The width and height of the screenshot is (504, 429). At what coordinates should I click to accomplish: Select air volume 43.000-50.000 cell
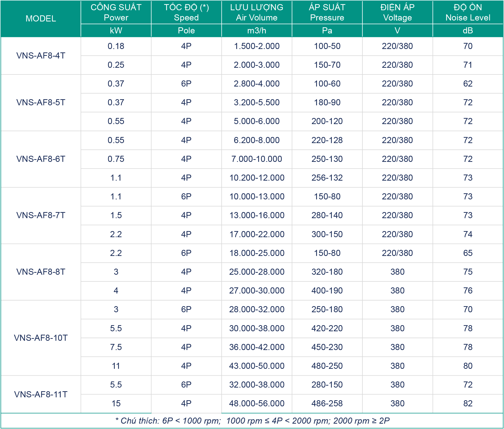click(x=257, y=366)
